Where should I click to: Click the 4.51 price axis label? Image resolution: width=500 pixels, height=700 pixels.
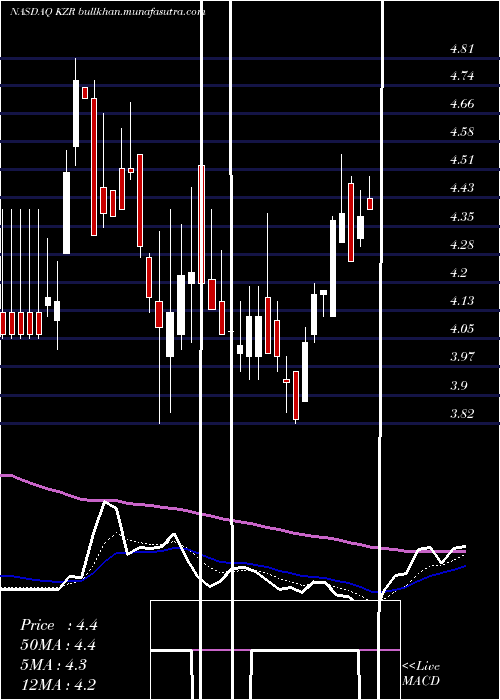(x=462, y=160)
